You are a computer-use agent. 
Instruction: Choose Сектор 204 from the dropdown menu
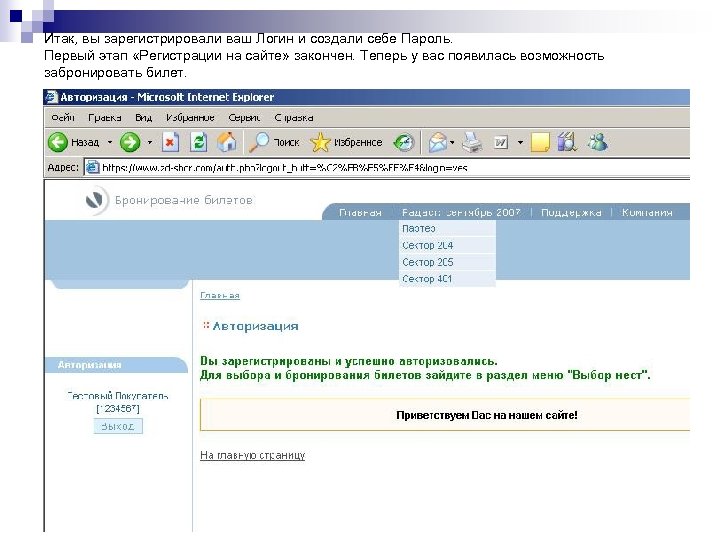[x=447, y=245]
